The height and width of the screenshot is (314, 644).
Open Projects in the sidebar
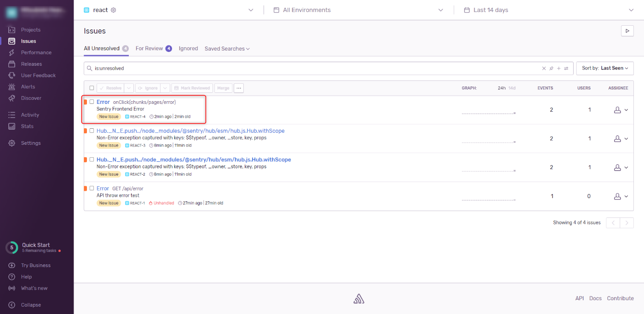pyautogui.click(x=30, y=30)
